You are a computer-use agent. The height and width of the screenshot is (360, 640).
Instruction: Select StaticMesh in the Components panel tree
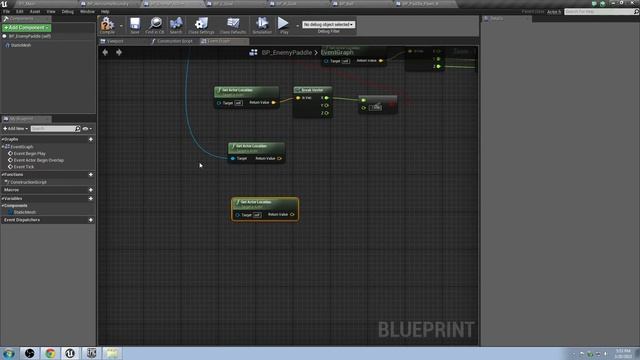point(21,45)
